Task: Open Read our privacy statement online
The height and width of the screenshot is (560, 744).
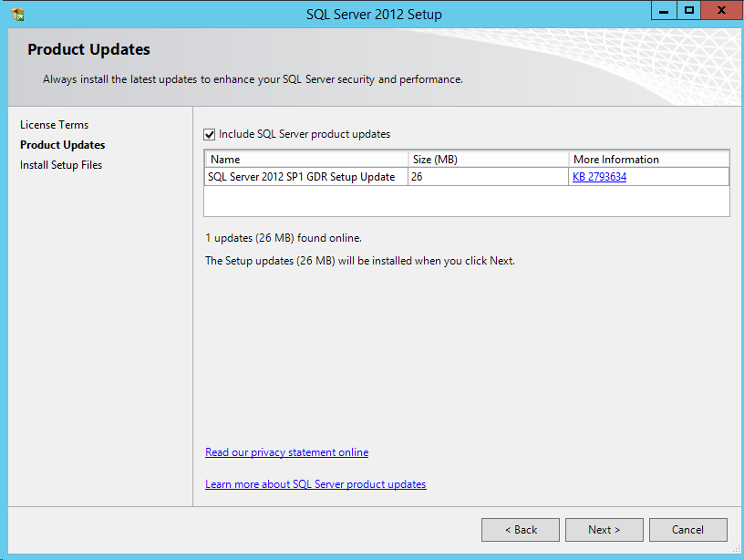Action: click(x=286, y=452)
